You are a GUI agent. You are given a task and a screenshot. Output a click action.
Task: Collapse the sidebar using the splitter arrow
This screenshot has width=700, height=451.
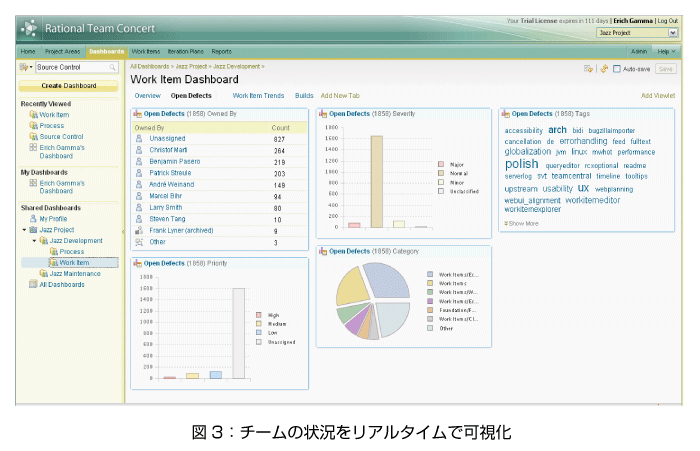point(123,232)
